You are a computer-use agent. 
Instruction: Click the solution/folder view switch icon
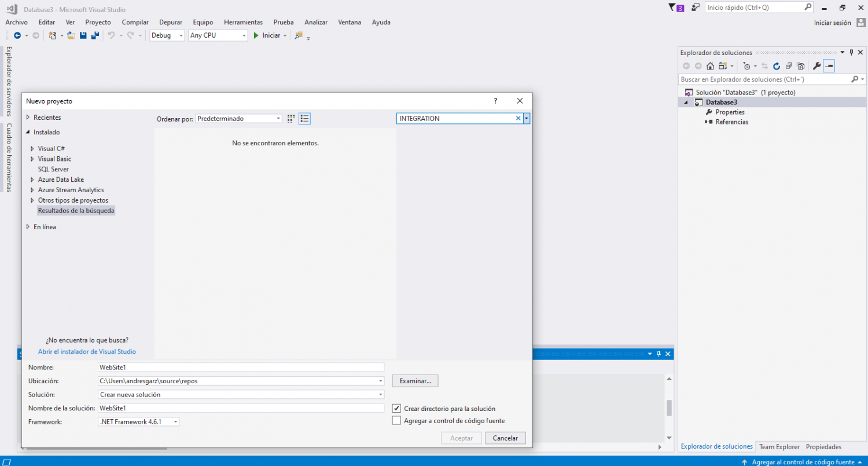[x=723, y=66]
